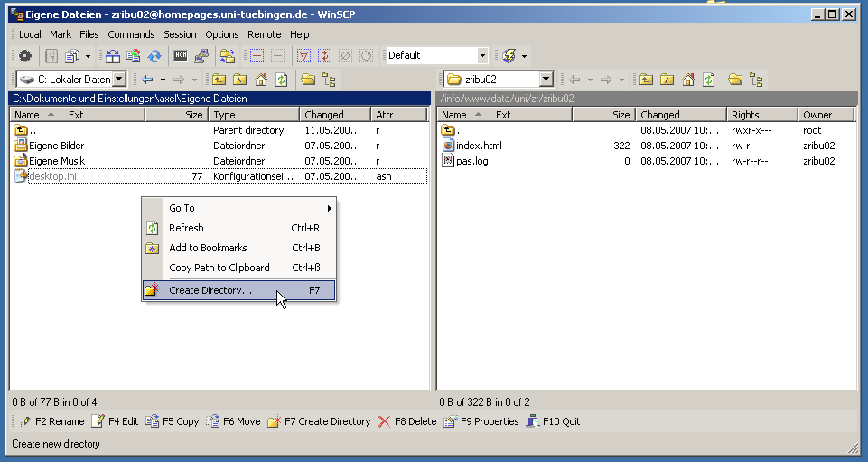Open the Mark menu

coord(61,34)
